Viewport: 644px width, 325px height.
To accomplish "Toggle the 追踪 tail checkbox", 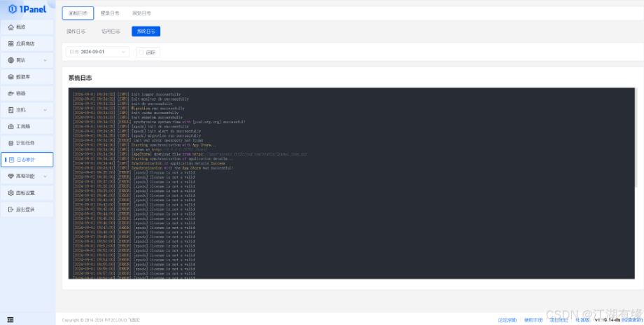I will pyautogui.click(x=141, y=52).
